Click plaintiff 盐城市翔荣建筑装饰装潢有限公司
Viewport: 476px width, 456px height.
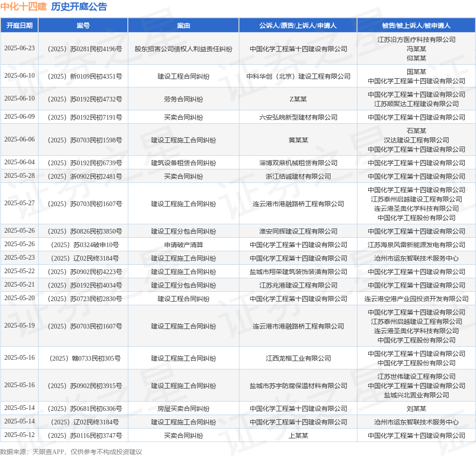298,272
